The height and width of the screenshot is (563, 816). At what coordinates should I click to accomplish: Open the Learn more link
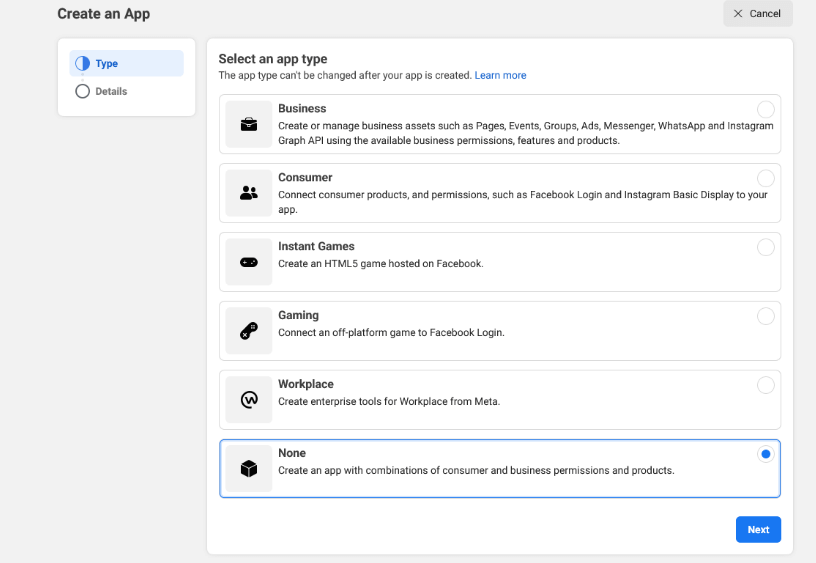(500, 76)
